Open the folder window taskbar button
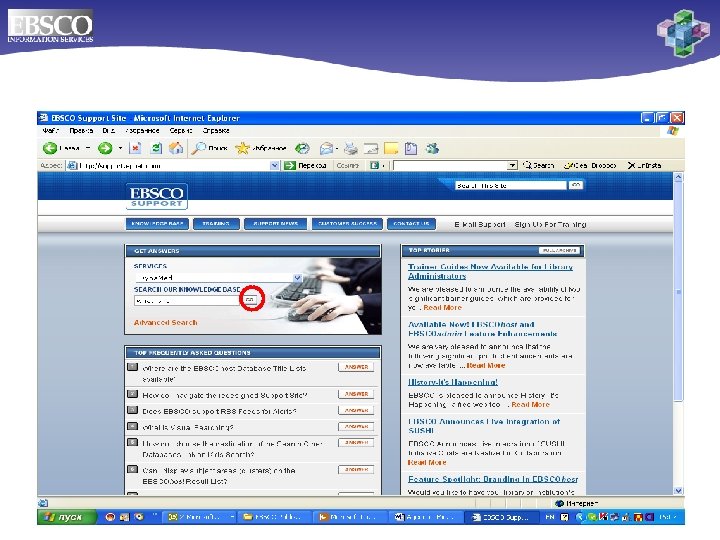The image size is (720, 540). pos(274,517)
